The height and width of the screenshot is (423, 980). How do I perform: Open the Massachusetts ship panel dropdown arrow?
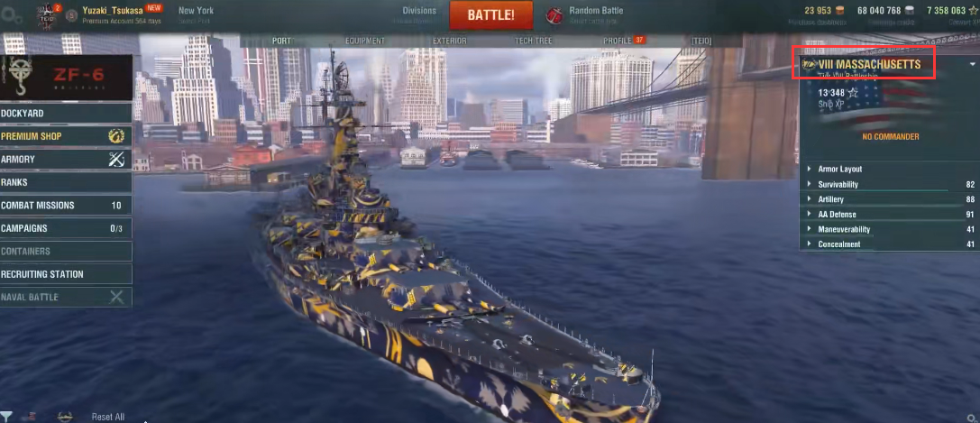pos(972,64)
